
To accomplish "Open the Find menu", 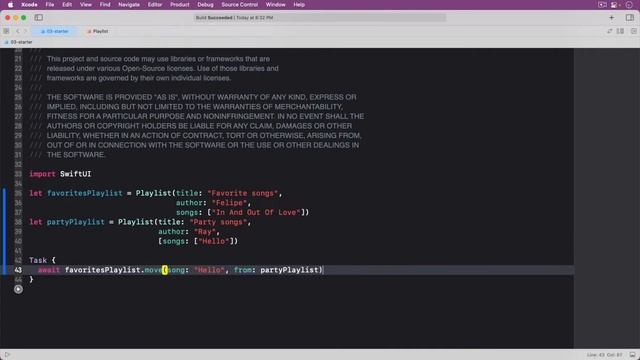I will pos(105,4).
